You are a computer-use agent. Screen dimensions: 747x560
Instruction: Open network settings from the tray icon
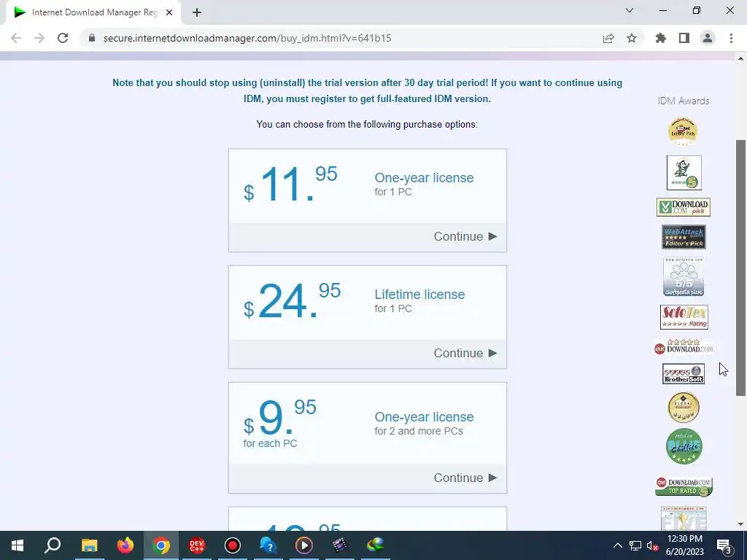coord(635,545)
